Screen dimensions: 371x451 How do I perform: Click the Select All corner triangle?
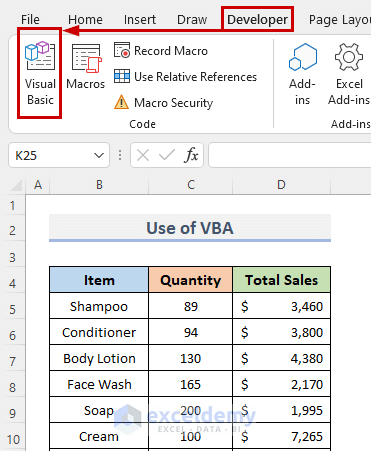point(17,185)
